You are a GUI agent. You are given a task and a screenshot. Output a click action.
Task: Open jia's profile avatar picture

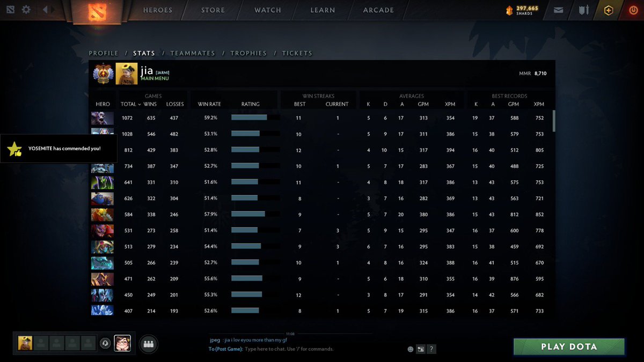(x=127, y=73)
